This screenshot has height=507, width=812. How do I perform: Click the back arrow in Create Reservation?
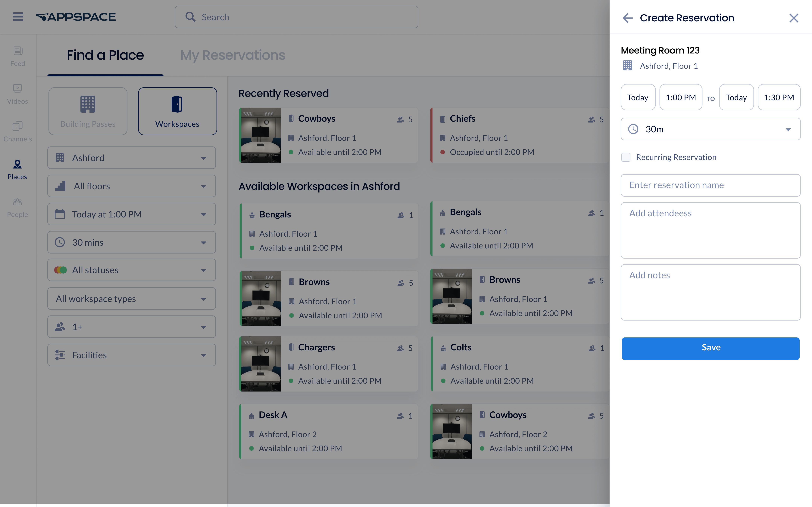pyautogui.click(x=627, y=18)
